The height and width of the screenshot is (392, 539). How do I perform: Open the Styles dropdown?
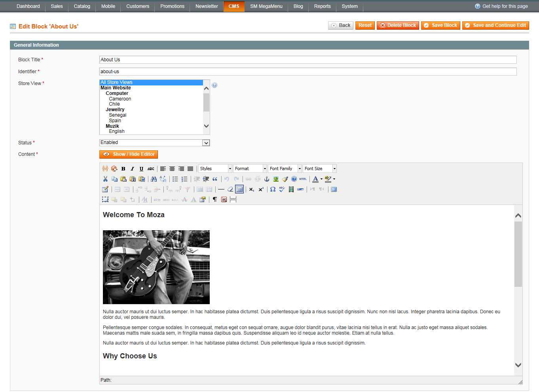215,169
